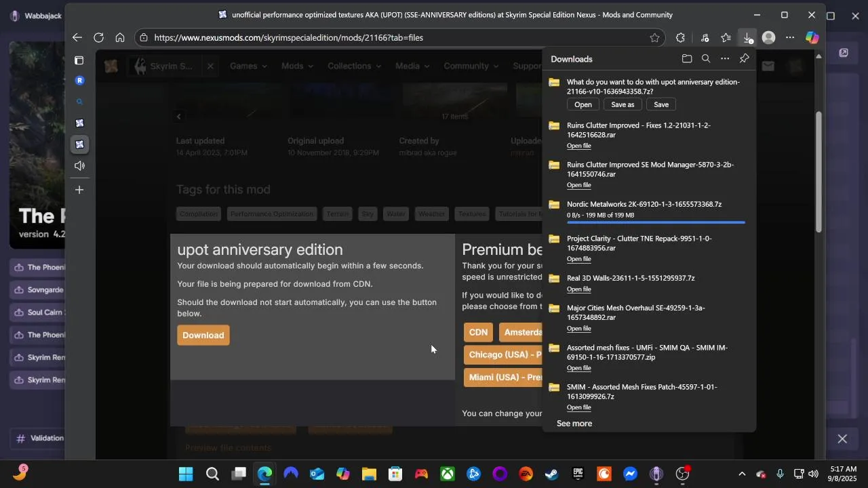Pin the Downloads panel
Screen dimensions: 868x488
coord(744,59)
